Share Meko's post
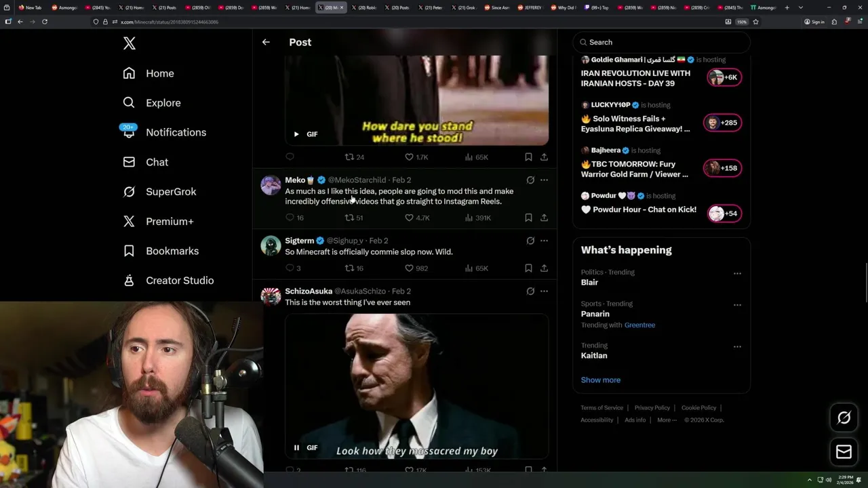 click(x=544, y=218)
